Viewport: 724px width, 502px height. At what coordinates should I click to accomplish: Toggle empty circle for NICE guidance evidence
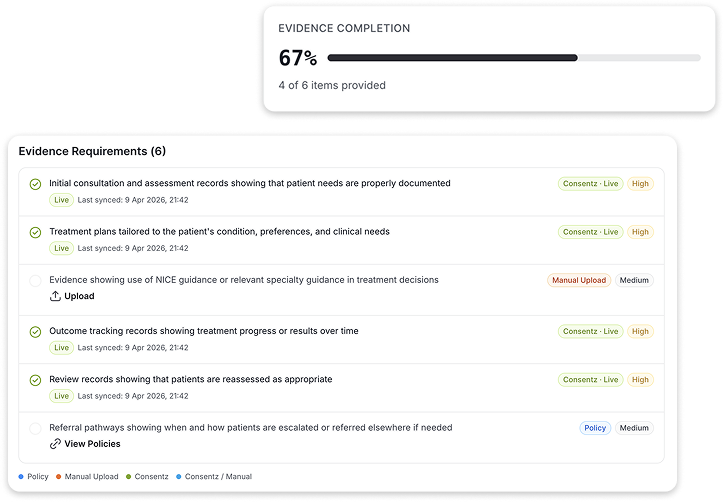[x=35, y=281]
